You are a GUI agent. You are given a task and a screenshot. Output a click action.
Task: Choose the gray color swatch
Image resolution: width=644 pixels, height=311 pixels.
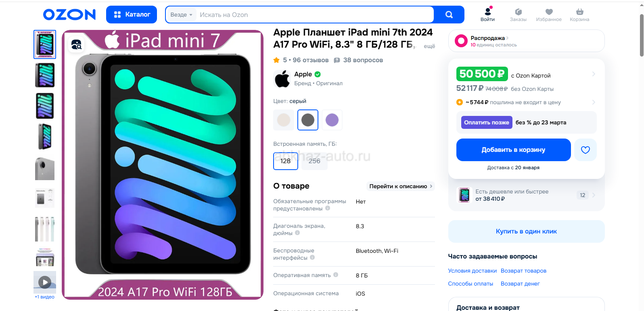[308, 120]
